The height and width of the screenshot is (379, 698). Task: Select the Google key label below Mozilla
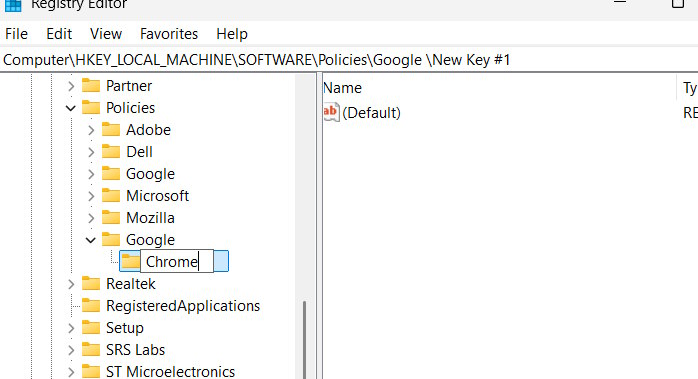[x=150, y=240]
